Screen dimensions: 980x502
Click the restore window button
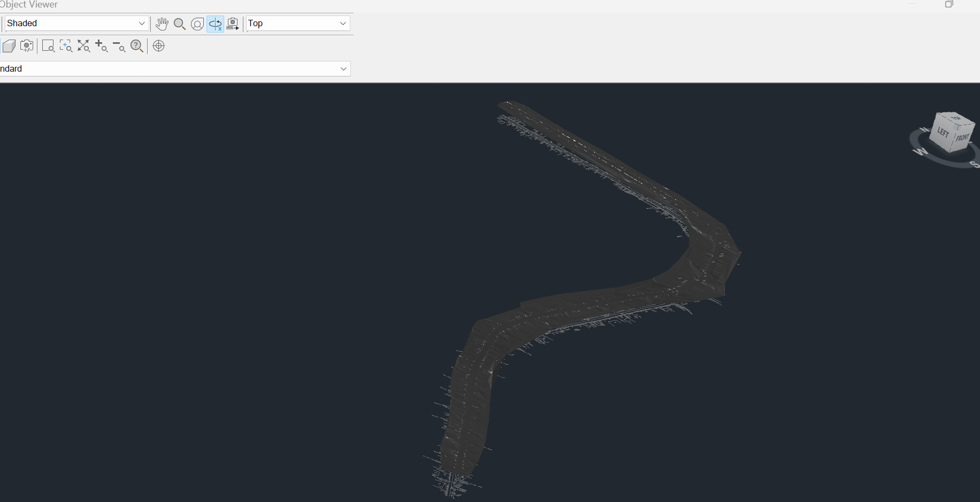point(949,4)
